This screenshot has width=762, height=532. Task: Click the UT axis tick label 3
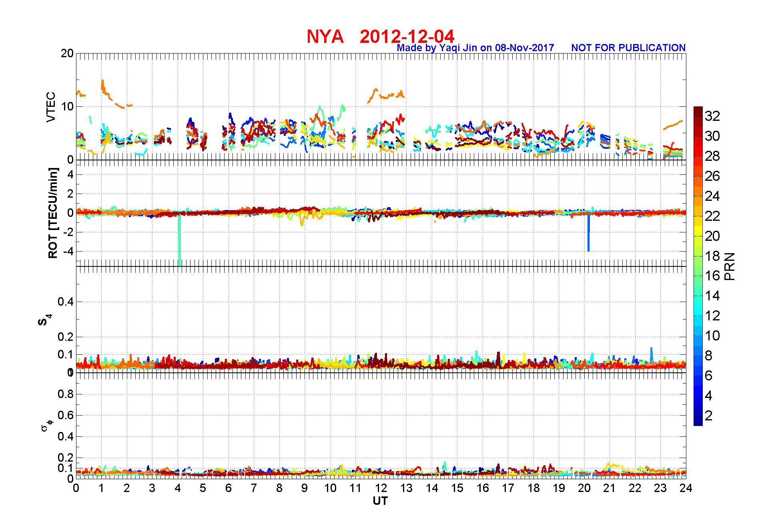pos(152,488)
